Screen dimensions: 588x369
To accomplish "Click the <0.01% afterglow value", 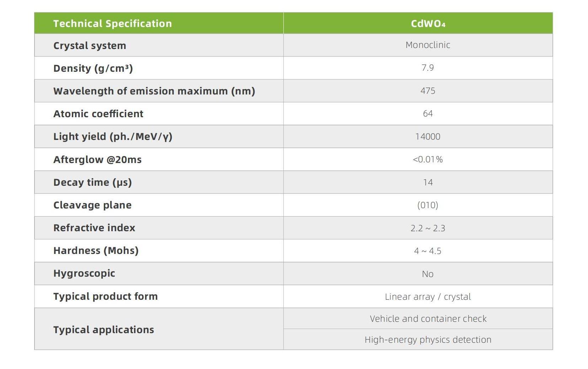I will pos(428,159).
